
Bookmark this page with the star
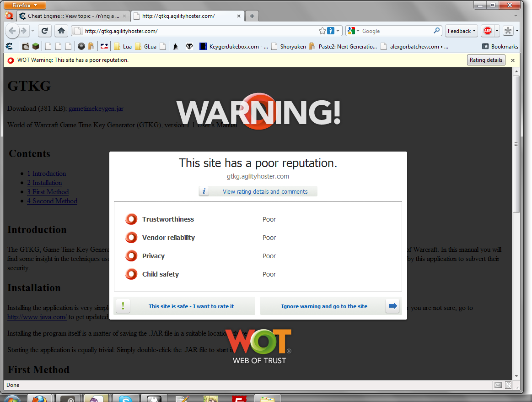pyautogui.click(x=322, y=31)
